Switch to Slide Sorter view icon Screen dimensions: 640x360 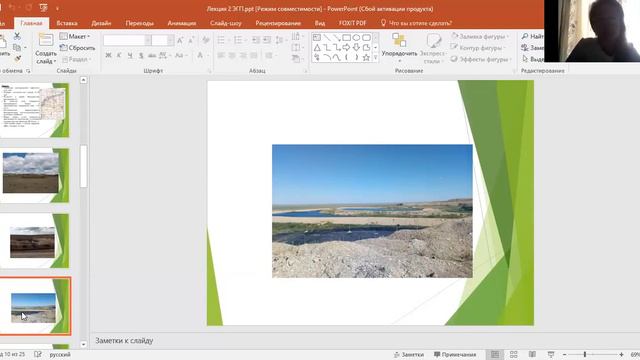tap(513, 354)
